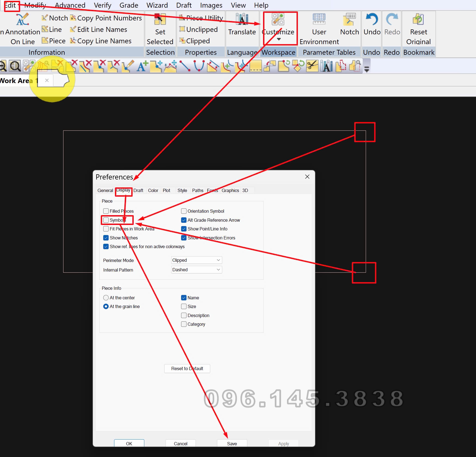The height and width of the screenshot is (457, 476).
Task: Uncheck Show Notches option
Action: tap(106, 238)
